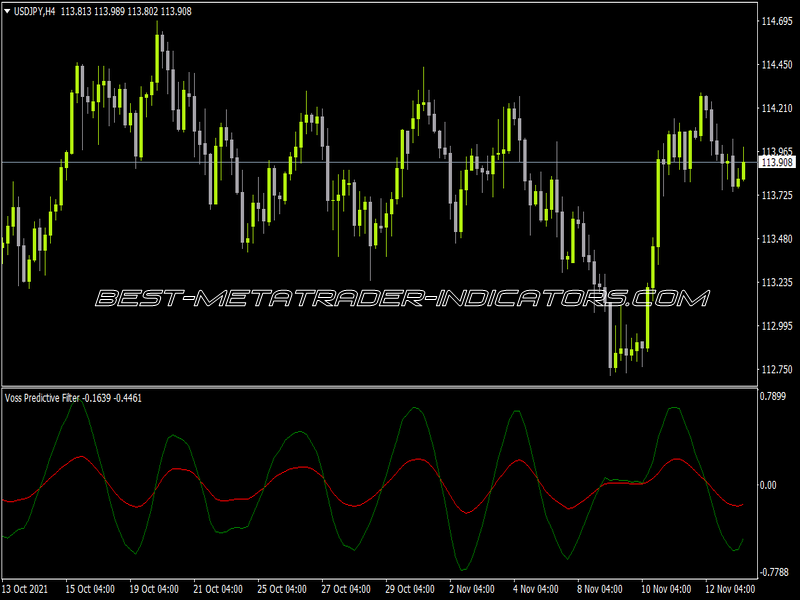Click the 13 Oct 2021 date label
This screenshot has width=800, height=600.
[x=24, y=589]
